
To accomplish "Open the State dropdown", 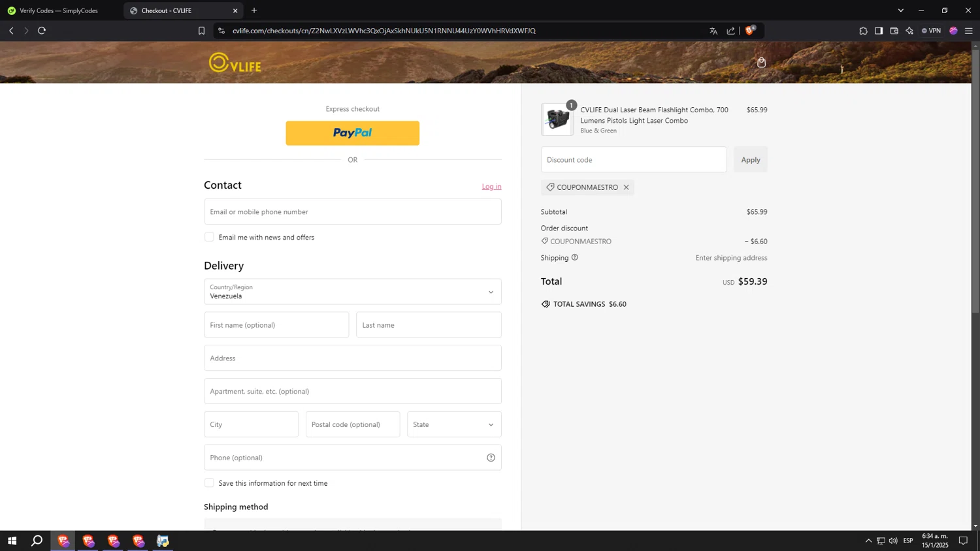I will (454, 424).
